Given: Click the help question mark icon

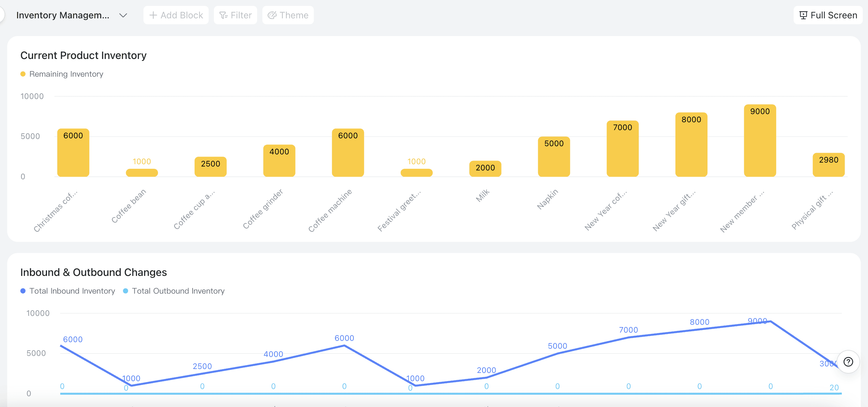Looking at the screenshot, I should tap(848, 362).
